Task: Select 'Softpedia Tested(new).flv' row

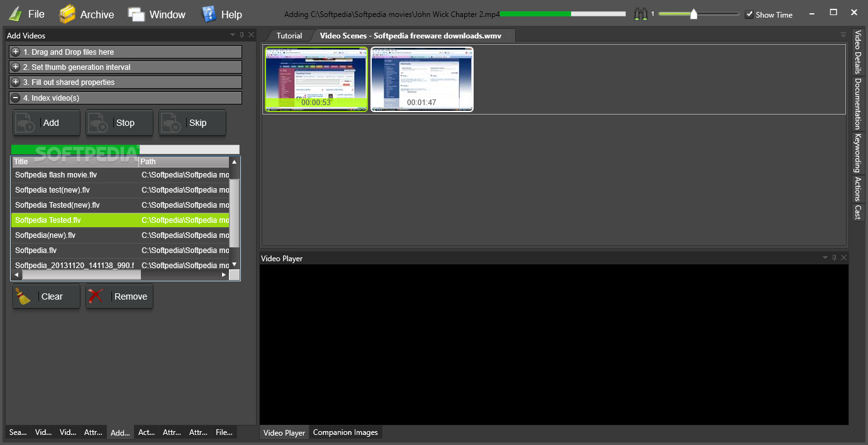Action: click(x=120, y=205)
